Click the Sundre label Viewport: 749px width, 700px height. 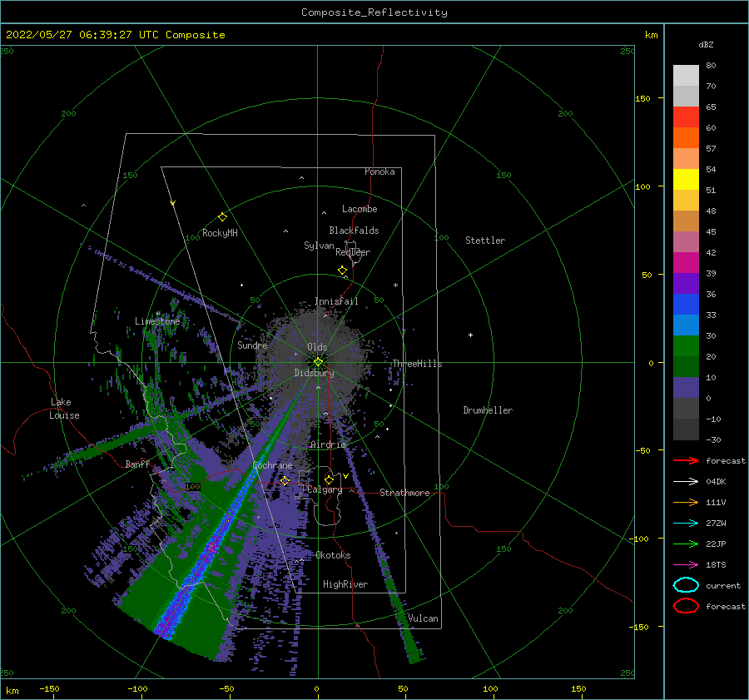(x=252, y=345)
